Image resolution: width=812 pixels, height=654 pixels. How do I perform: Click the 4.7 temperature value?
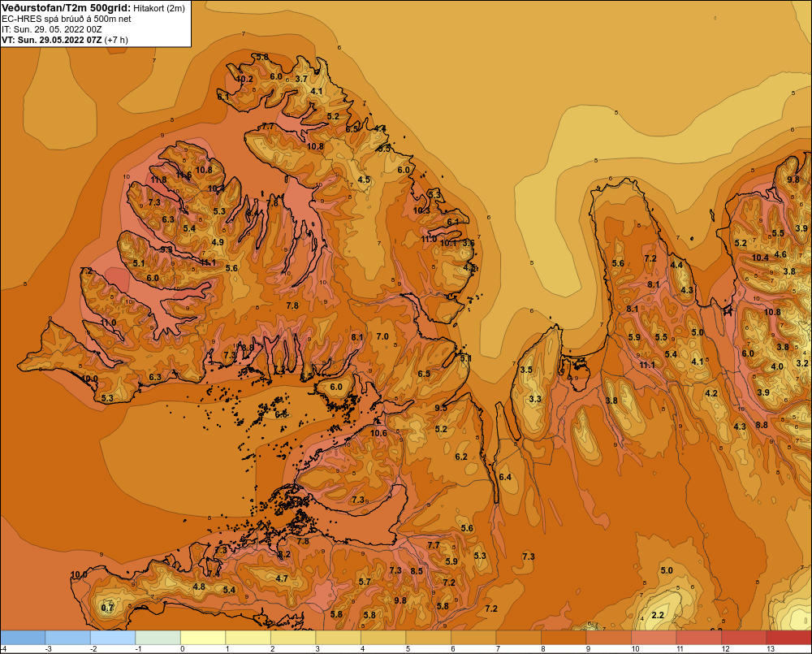[x=282, y=578]
